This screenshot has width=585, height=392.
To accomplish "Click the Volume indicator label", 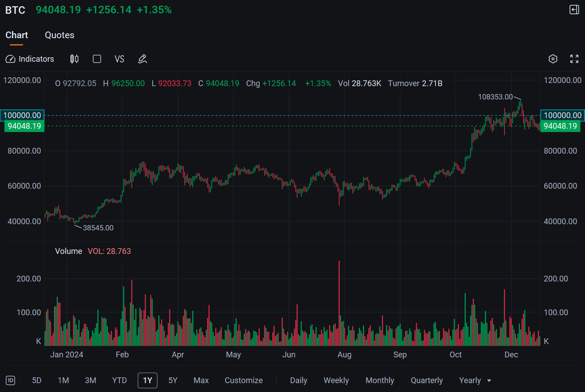I will pos(68,251).
